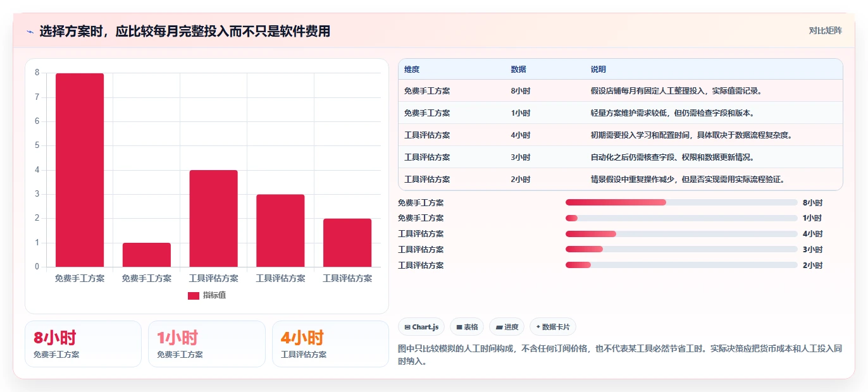Click the chart bar reaching value 4
Viewport: 868px width, 392px height.
pos(214,218)
